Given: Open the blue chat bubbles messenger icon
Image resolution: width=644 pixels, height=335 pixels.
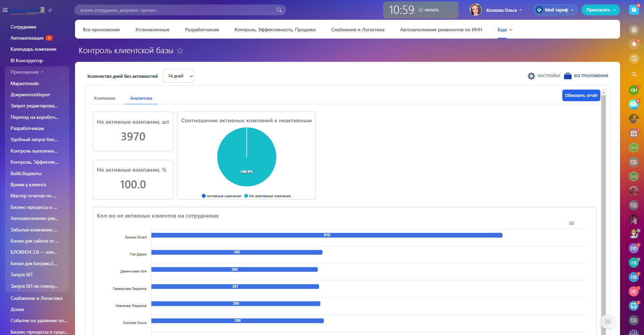Looking at the screenshot, I should click(x=634, y=104).
